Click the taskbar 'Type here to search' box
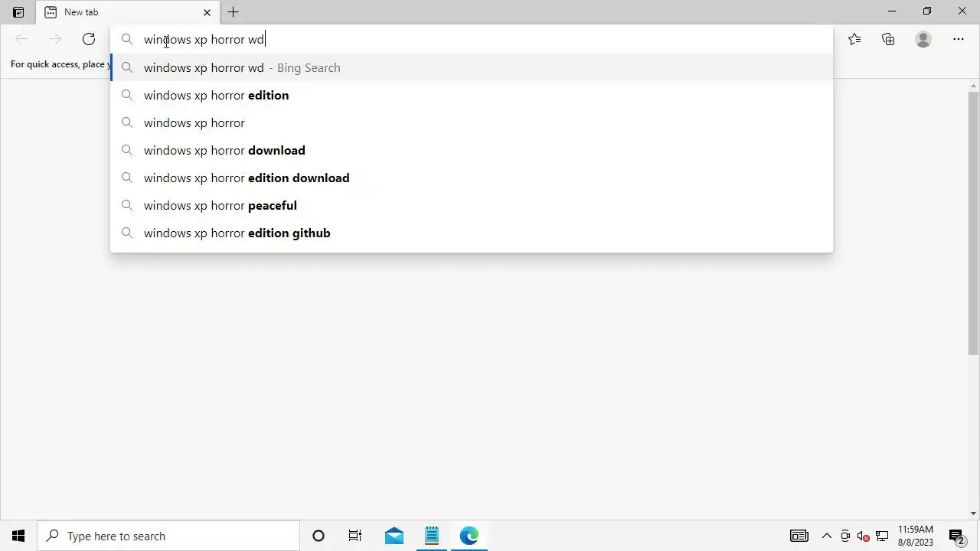The image size is (980, 551). 168,536
